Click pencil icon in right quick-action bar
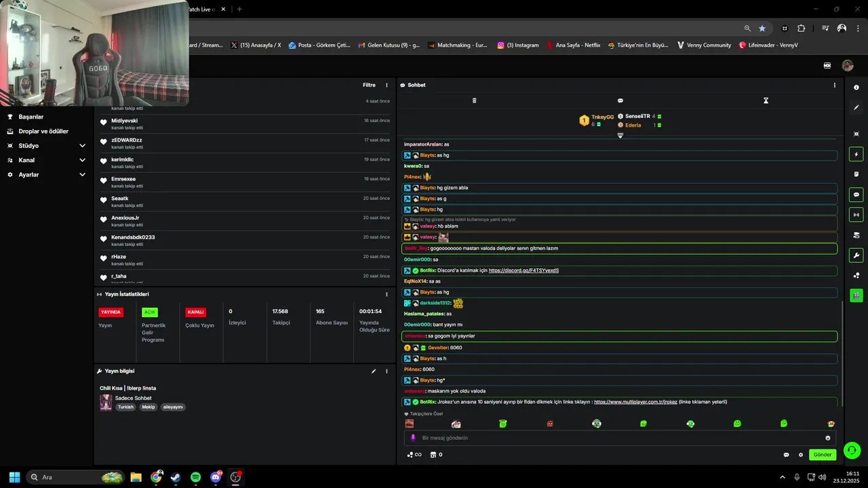 856,107
